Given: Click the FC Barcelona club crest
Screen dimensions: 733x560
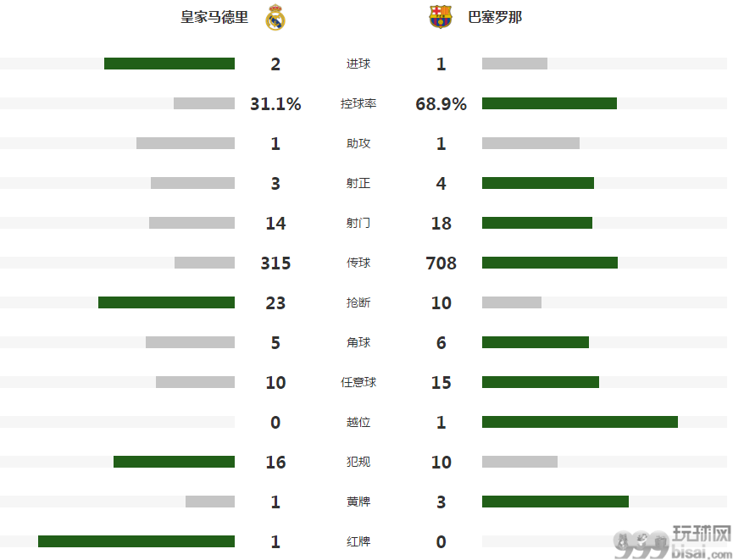Looking at the screenshot, I should pos(441,17).
